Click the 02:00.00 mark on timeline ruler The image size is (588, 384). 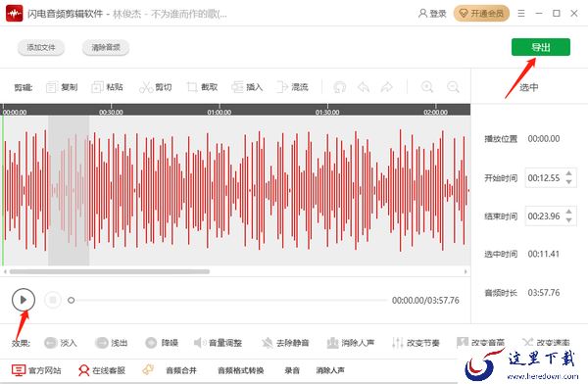(x=435, y=112)
